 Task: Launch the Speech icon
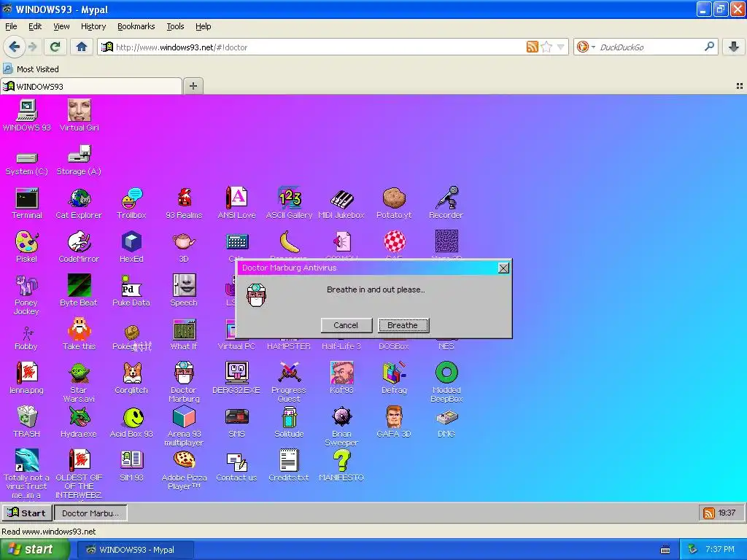point(184,290)
